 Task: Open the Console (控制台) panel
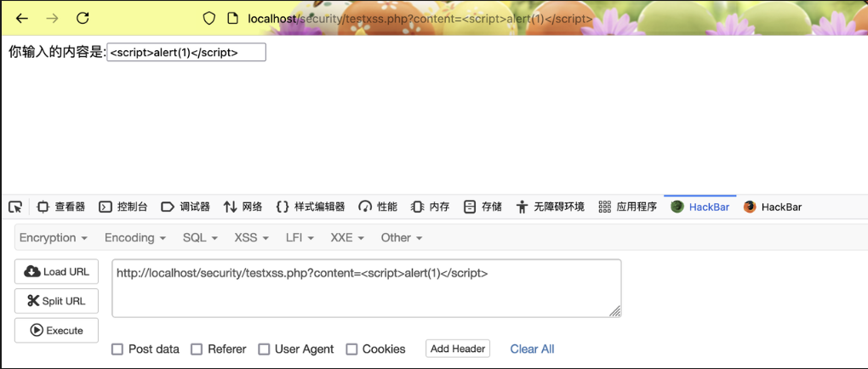[x=123, y=207]
